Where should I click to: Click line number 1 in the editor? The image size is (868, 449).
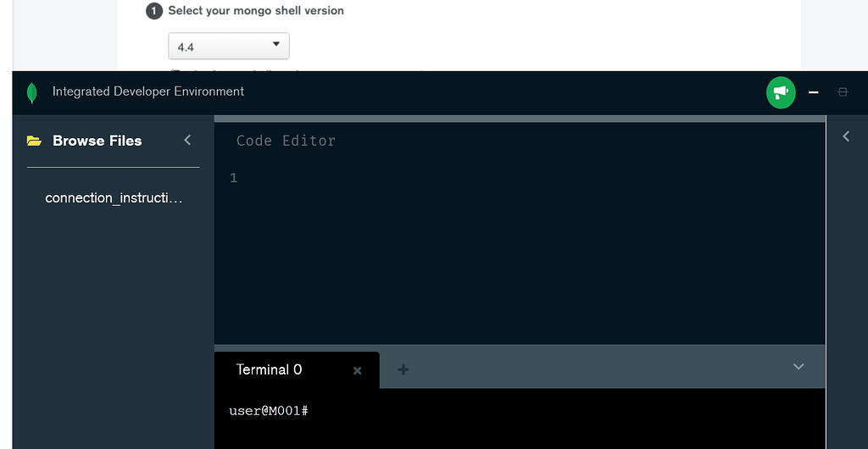pos(233,178)
